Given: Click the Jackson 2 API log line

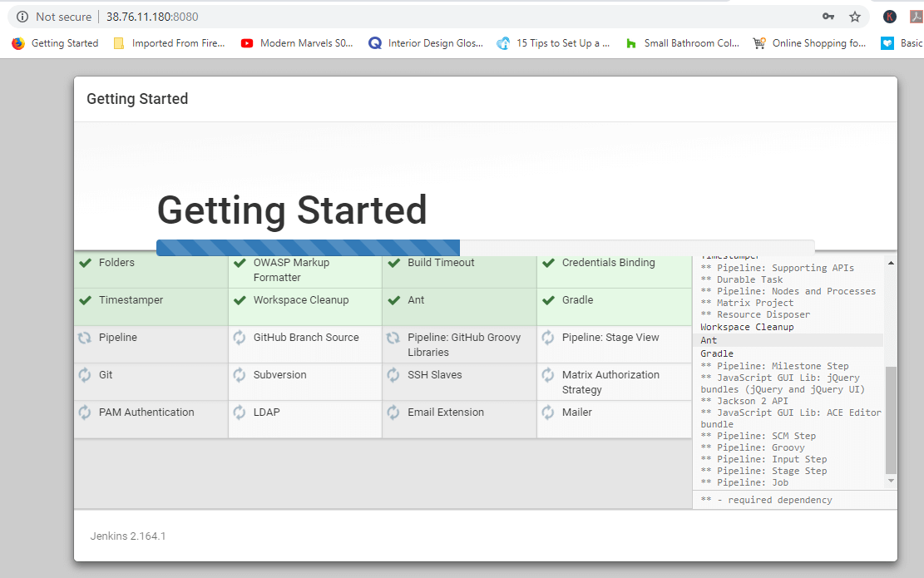Looking at the screenshot, I should pos(744,401).
